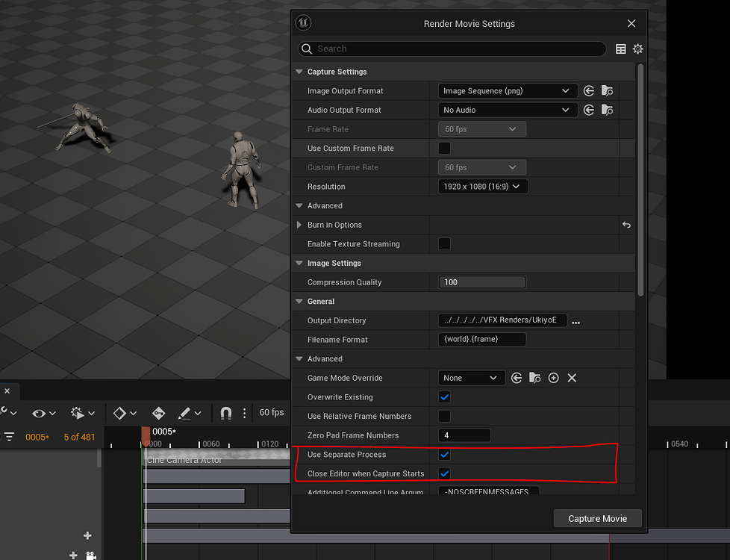The height and width of the screenshot is (560, 730).
Task: Use selected asset for Image Output Format
Action: point(589,90)
